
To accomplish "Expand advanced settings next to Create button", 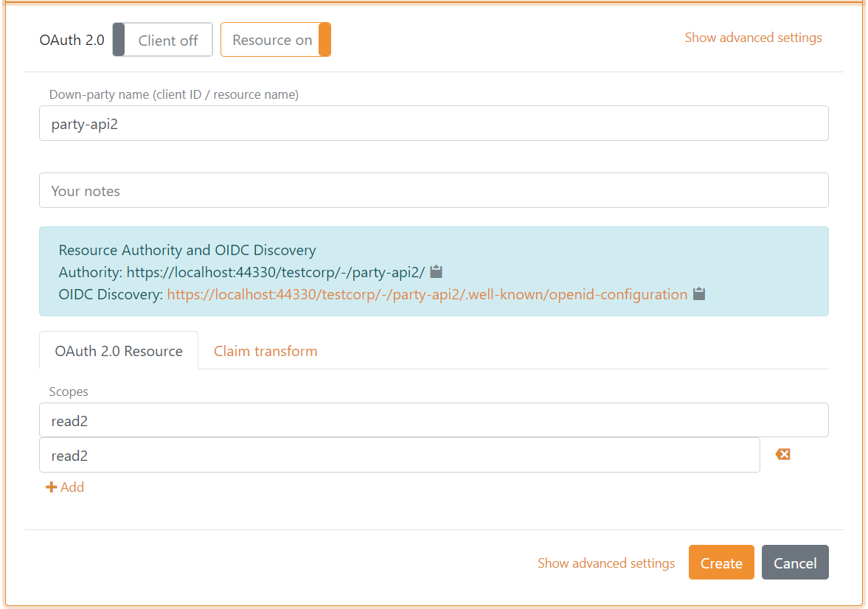I will 605,563.
